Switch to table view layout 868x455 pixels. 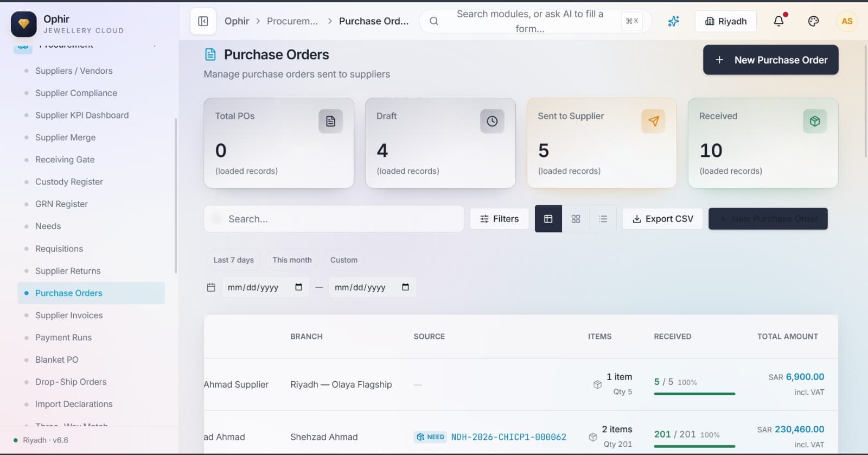pos(548,219)
